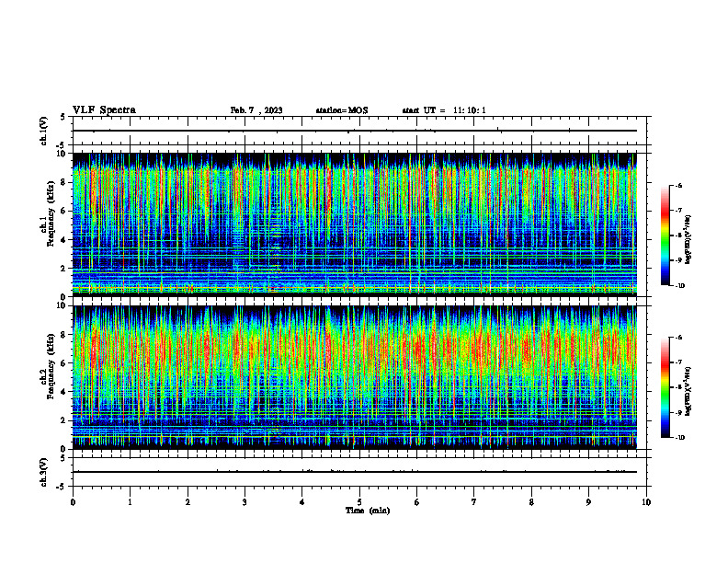Click the ch.1 colorbar log(PSD) unit label
This screenshot has height=563, width=728.
click(x=688, y=240)
